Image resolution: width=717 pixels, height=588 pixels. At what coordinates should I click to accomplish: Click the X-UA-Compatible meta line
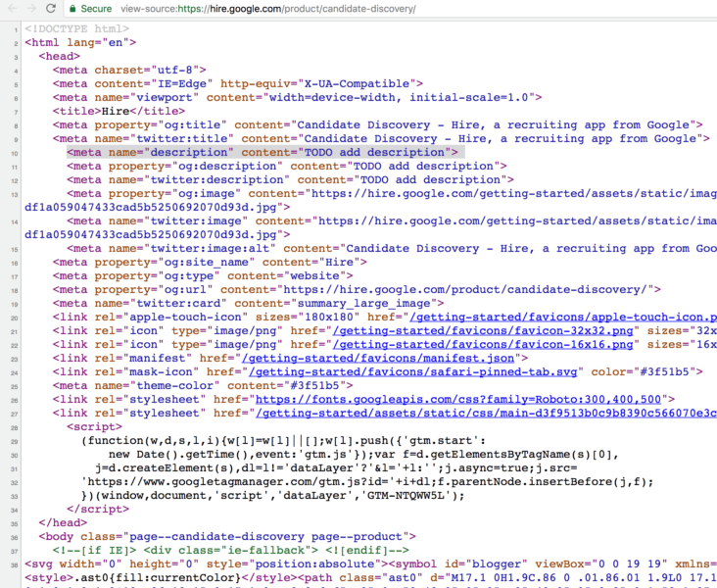238,83
